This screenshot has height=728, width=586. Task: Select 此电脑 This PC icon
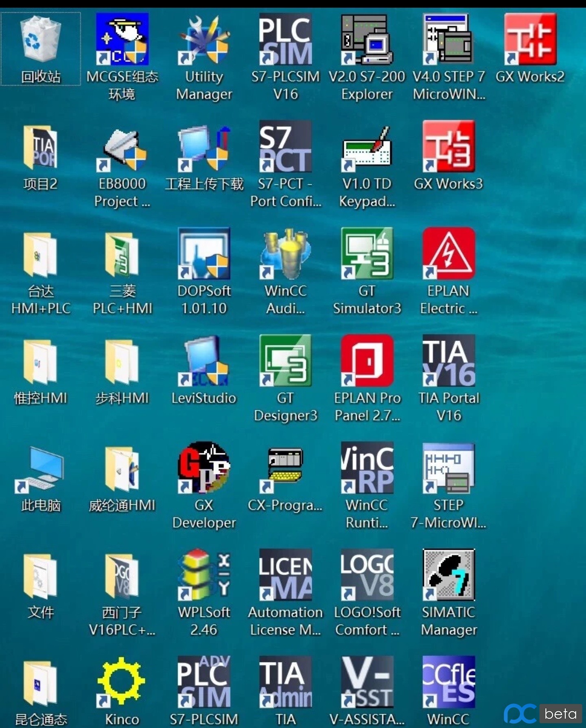click(39, 470)
